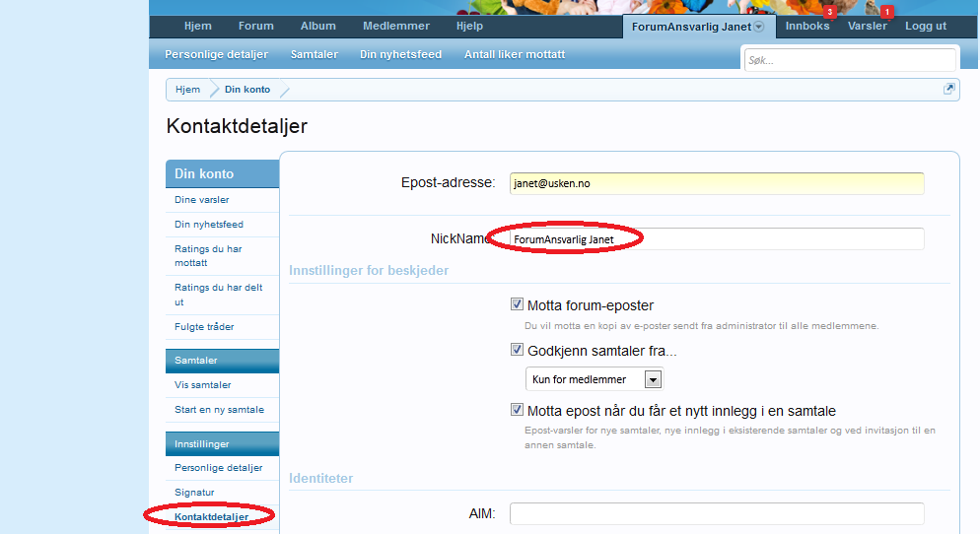Image resolution: width=980 pixels, height=534 pixels.
Task: Uncheck Godkjenn samtaler fra checkbox
Action: click(x=517, y=350)
